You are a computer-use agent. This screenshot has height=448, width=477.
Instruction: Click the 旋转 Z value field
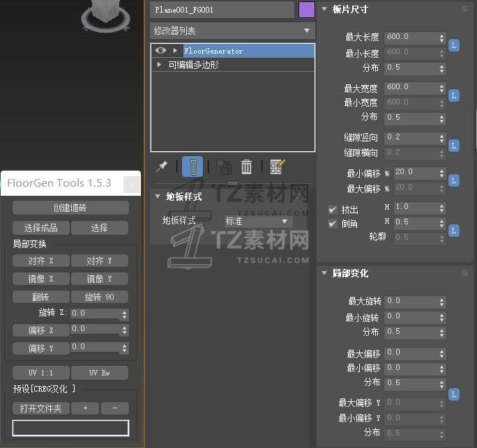click(x=96, y=314)
